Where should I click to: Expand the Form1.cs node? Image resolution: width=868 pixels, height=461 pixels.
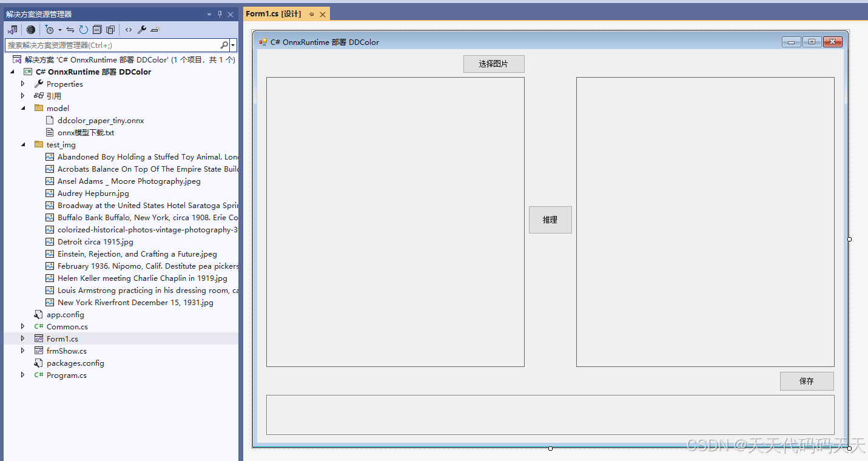(23, 338)
